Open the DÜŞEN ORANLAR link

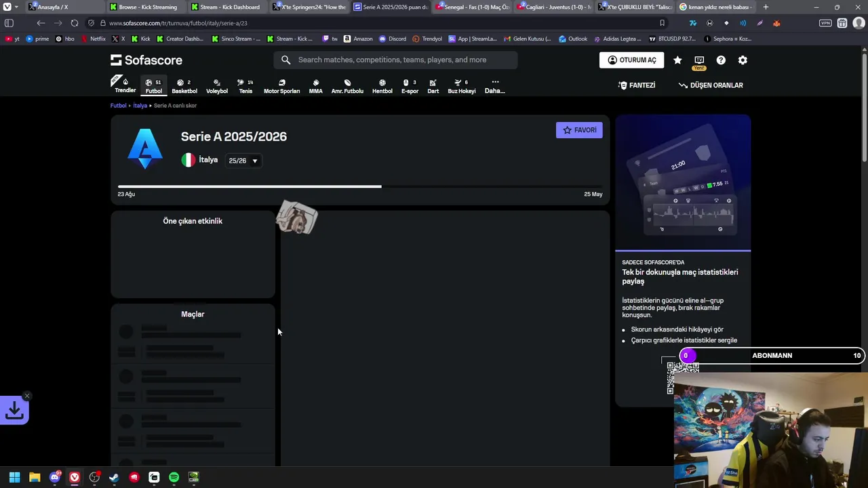click(x=711, y=85)
